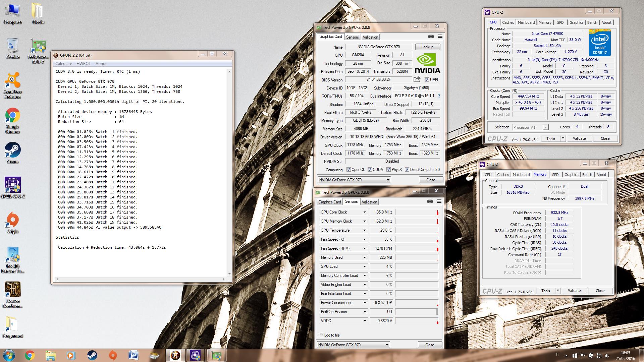Toggle the PhysX checkbox
Viewport: 644px width, 362px height.
pos(388,170)
